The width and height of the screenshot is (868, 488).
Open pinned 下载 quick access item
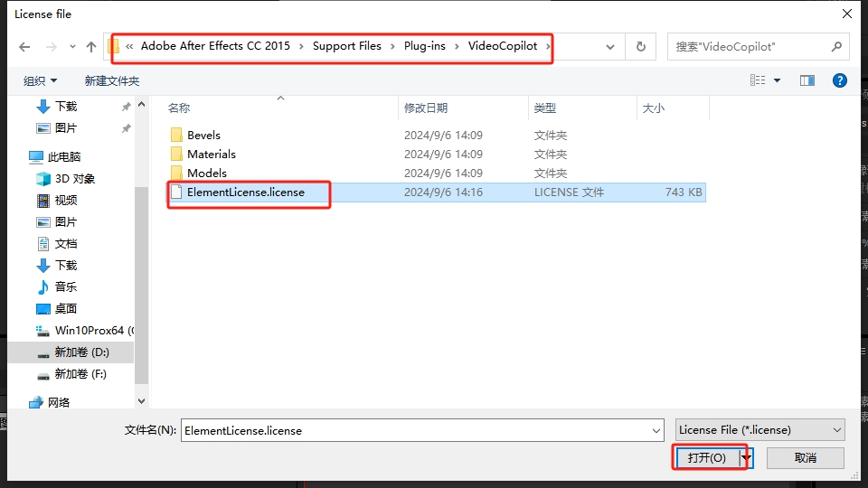[66, 107]
